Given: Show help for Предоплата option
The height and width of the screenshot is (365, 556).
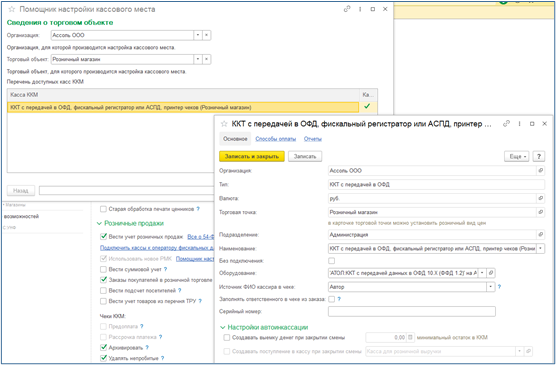Looking at the screenshot, I should pyautogui.click(x=141, y=326).
